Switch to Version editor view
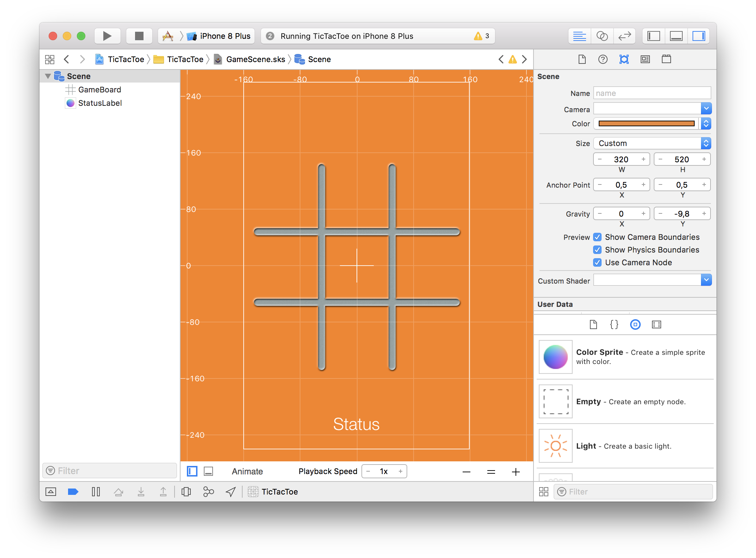This screenshot has width=756, height=558. click(624, 36)
